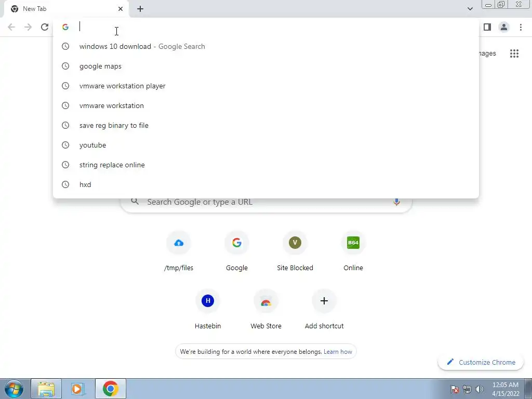Open the Google apps grid
The height and width of the screenshot is (399, 532).
[514, 54]
